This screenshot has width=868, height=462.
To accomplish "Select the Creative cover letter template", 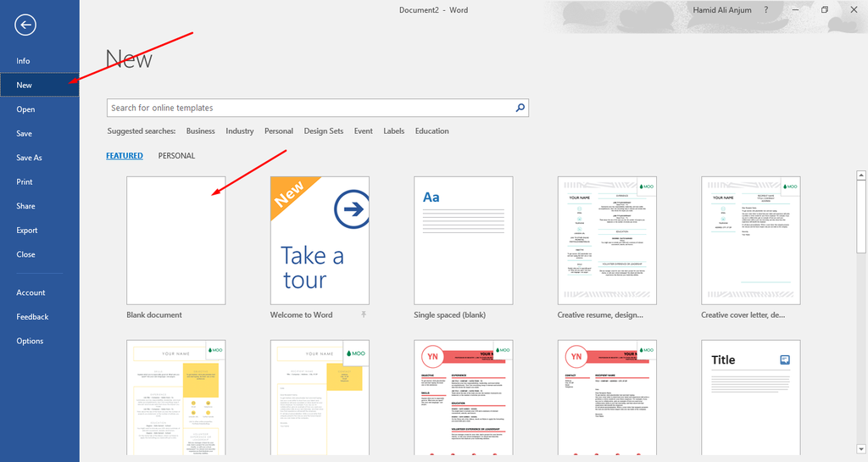I will [751, 241].
